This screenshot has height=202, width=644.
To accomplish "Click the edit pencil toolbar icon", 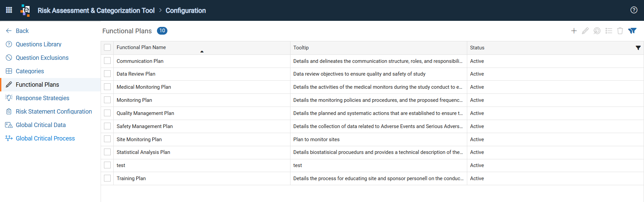I will click(x=585, y=31).
